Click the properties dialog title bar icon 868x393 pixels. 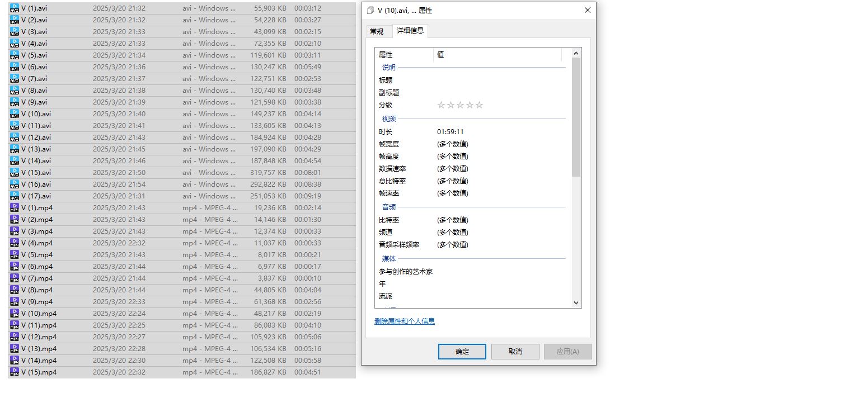coord(370,11)
